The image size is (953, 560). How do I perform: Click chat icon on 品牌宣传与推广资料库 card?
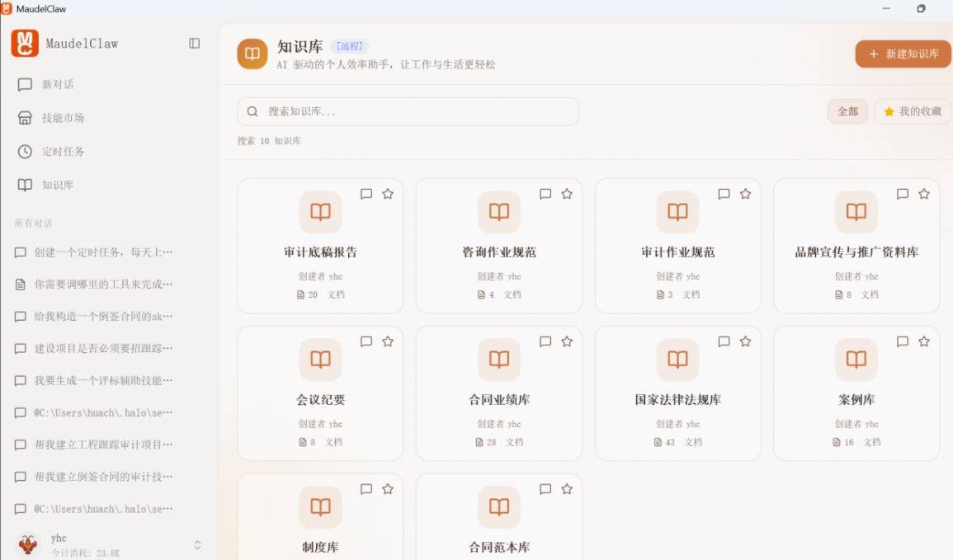(903, 194)
